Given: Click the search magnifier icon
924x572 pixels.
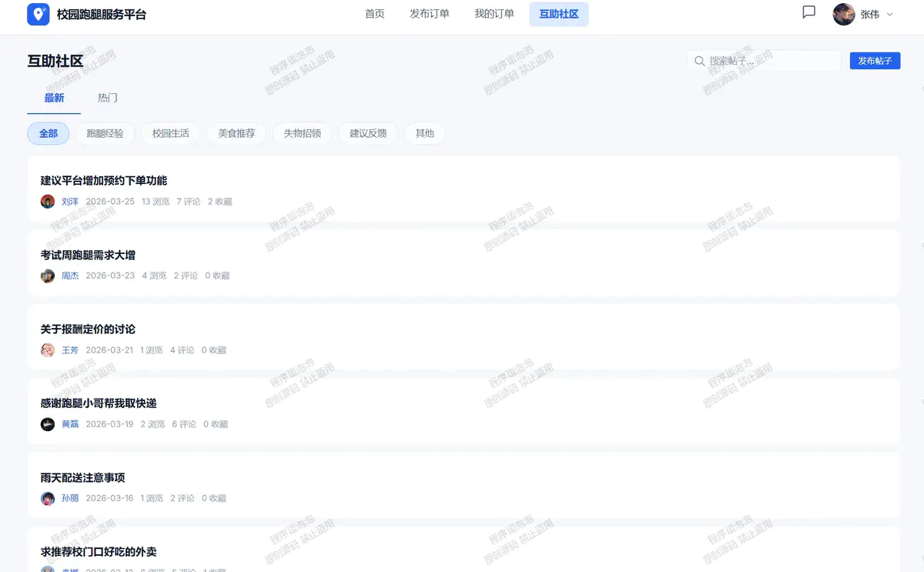Looking at the screenshot, I should click(700, 61).
